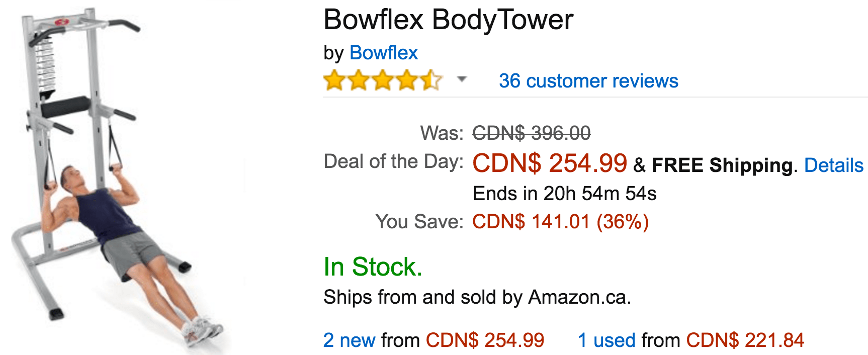Open the Bowflex brand link
Screen dimensions: 868x355
[x=383, y=53]
